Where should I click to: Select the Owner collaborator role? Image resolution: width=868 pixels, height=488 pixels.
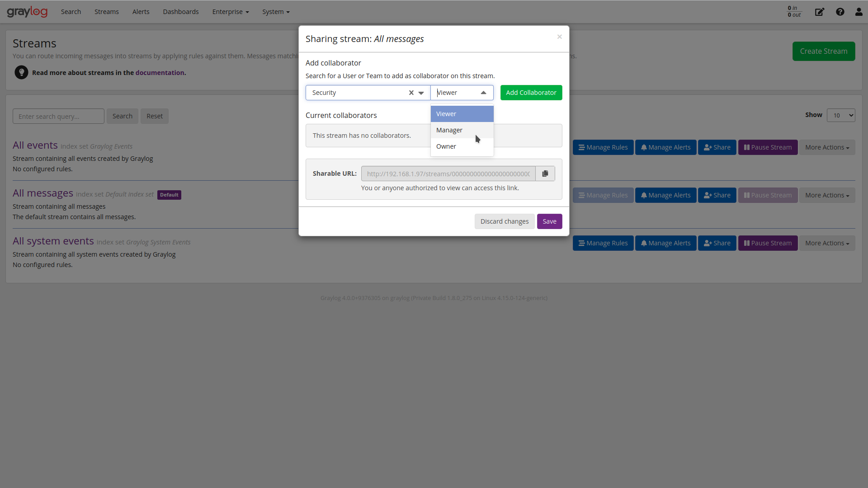[x=446, y=146]
